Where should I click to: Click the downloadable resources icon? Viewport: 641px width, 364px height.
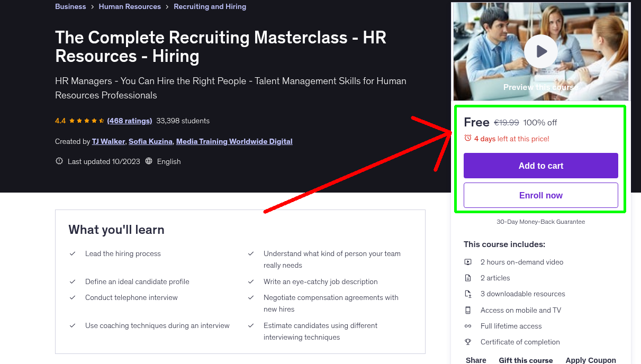468,294
